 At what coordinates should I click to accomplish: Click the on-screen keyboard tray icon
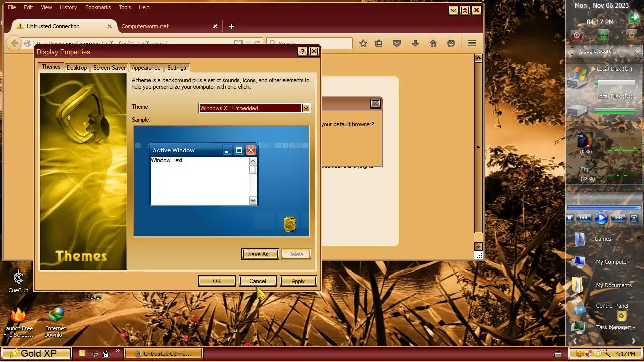click(557, 354)
